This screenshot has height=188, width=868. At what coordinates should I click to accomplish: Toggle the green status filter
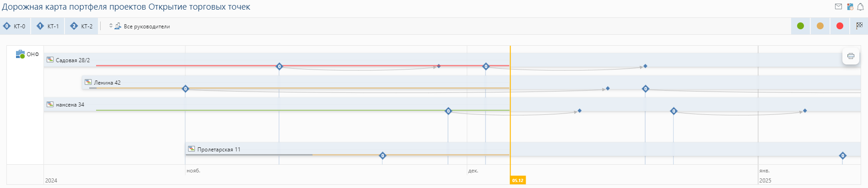coord(800,26)
